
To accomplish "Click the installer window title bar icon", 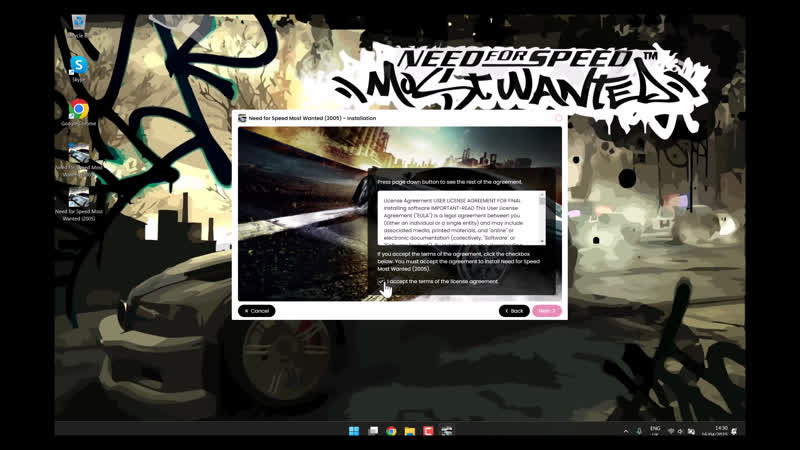I will (x=242, y=118).
